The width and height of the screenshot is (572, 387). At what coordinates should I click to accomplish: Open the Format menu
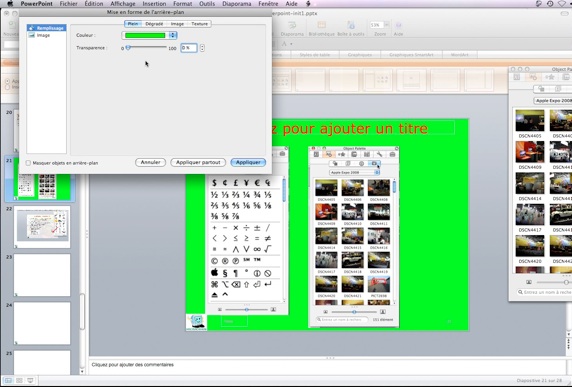tap(182, 4)
